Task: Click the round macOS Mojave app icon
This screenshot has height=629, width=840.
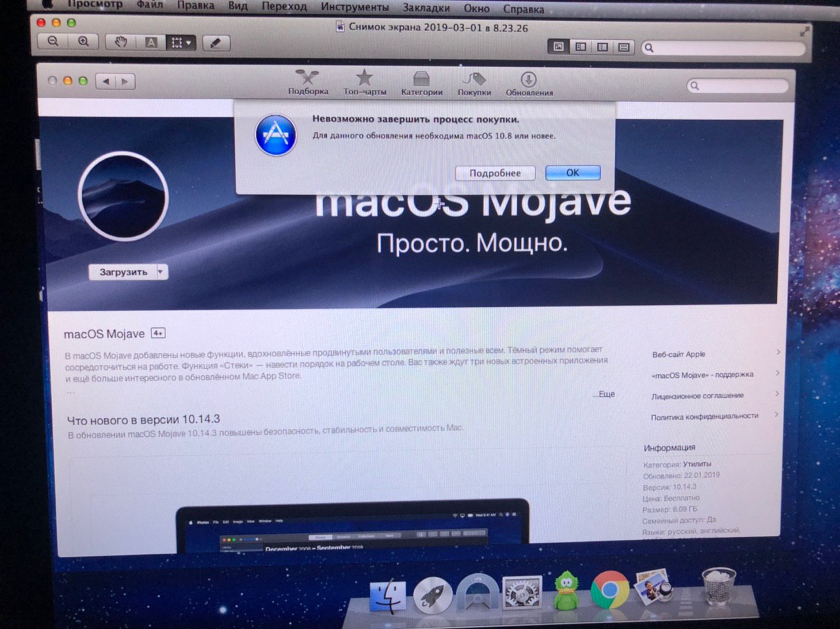Action: point(123,197)
